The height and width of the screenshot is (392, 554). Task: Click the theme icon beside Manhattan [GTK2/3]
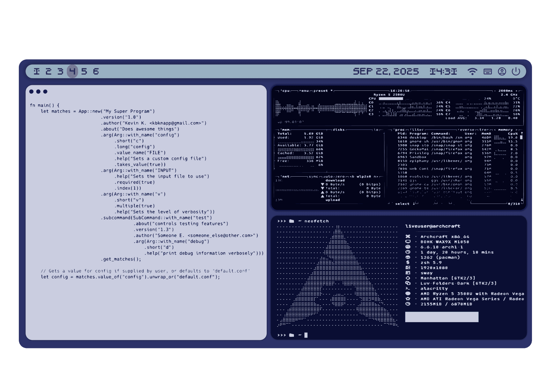point(408,278)
